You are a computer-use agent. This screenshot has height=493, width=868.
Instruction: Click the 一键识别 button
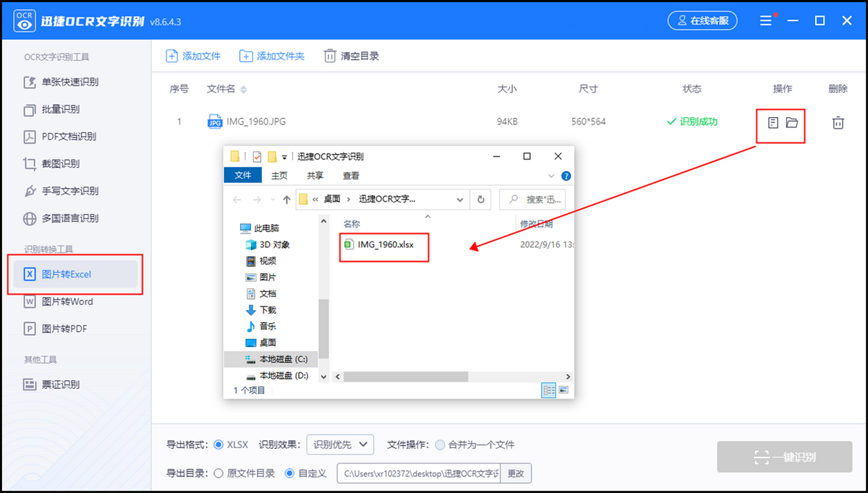point(785,457)
